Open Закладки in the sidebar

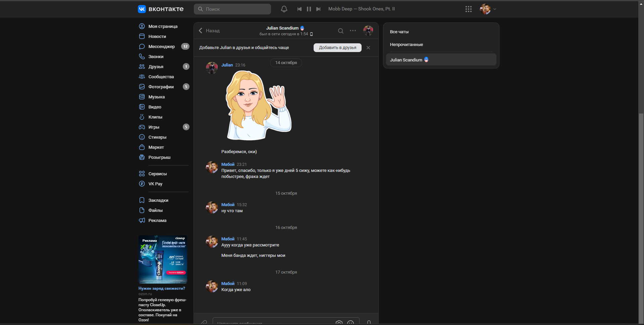(x=158, y=200)
